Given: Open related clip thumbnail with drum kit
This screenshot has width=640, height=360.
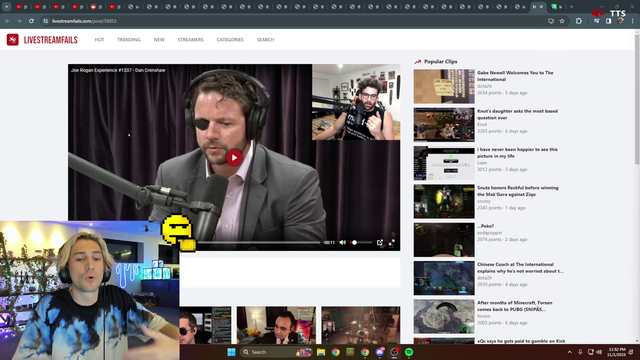Looking at the screenshot, I should point(361,325).
